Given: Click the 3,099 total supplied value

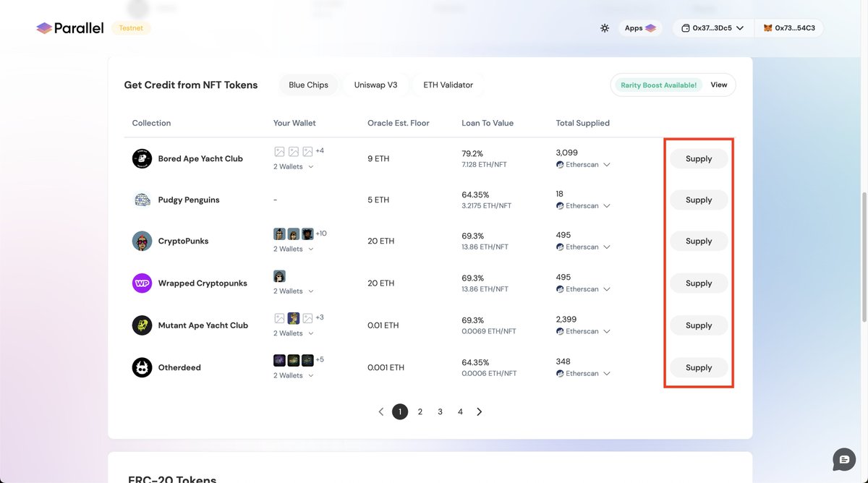Looking at the screenshot, I should pos(567,153).
